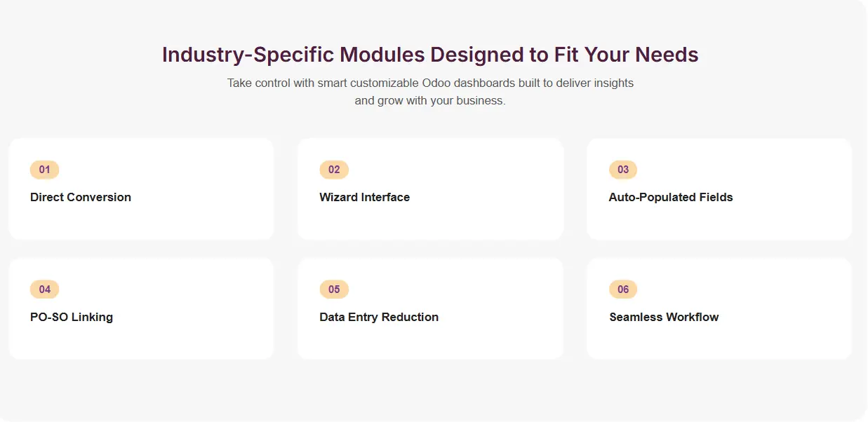Click the Seamless Workflow title text

pos(664,317)
